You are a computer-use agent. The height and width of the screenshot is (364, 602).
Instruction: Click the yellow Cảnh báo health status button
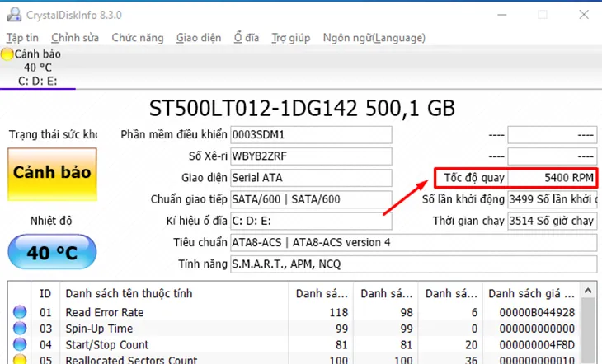tap(52, 174)
